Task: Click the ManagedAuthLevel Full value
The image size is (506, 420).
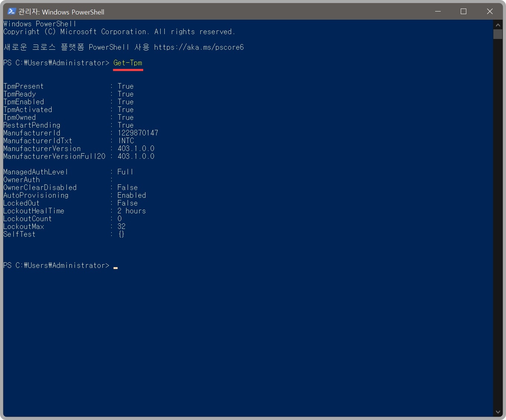Action: coord(125,172)
